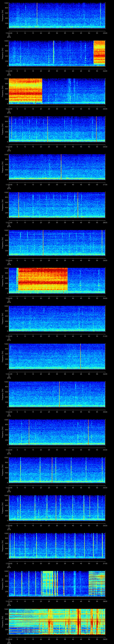Screen dimensions: 114x644
Task: Click the Frequency (Hz) label of the 13:22:00 plot
Action: pyautogui.click(x=3, y=16)
